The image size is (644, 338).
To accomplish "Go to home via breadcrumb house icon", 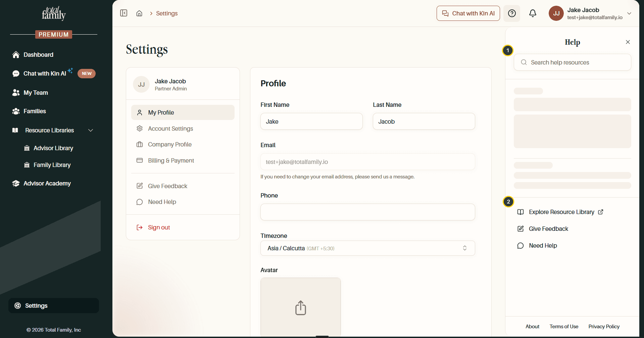I will click(x=139, y=13).
